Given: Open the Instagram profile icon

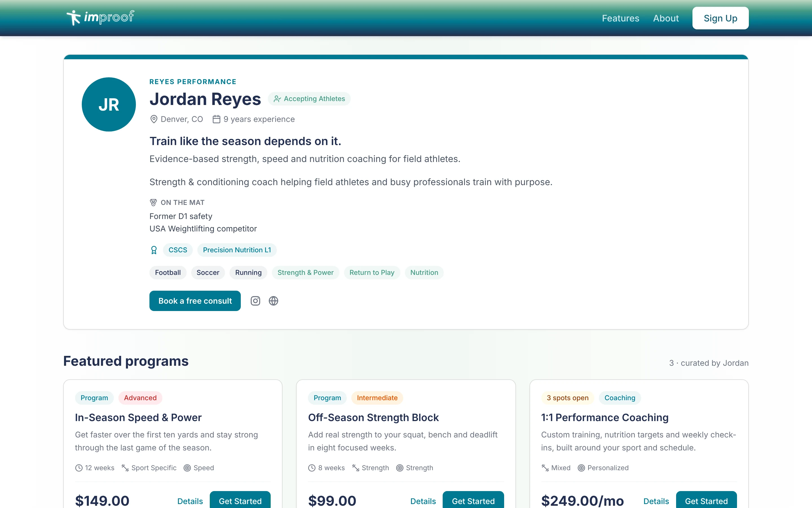Looking at the screenshot, I should coord(255,301).
